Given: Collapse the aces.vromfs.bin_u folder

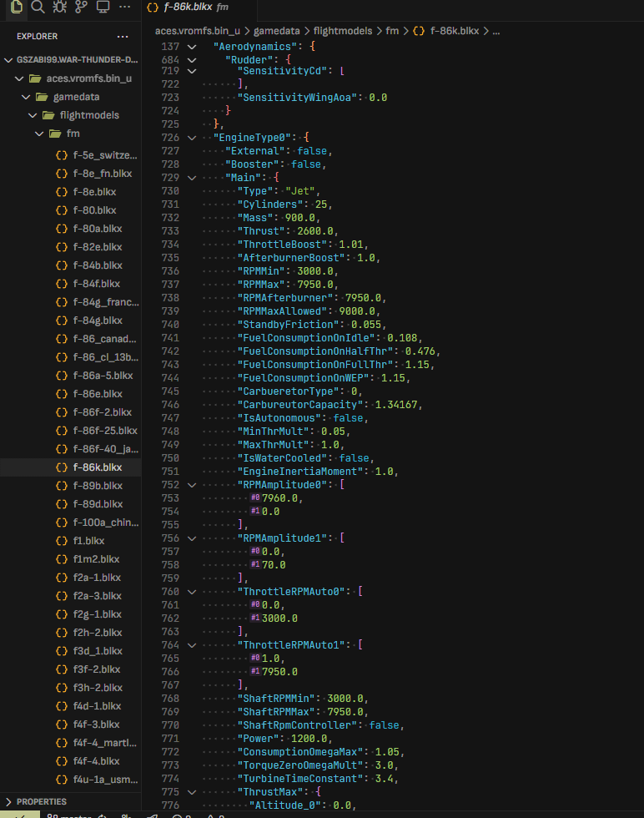Looking at the screenshot, I should coord(19,78).
